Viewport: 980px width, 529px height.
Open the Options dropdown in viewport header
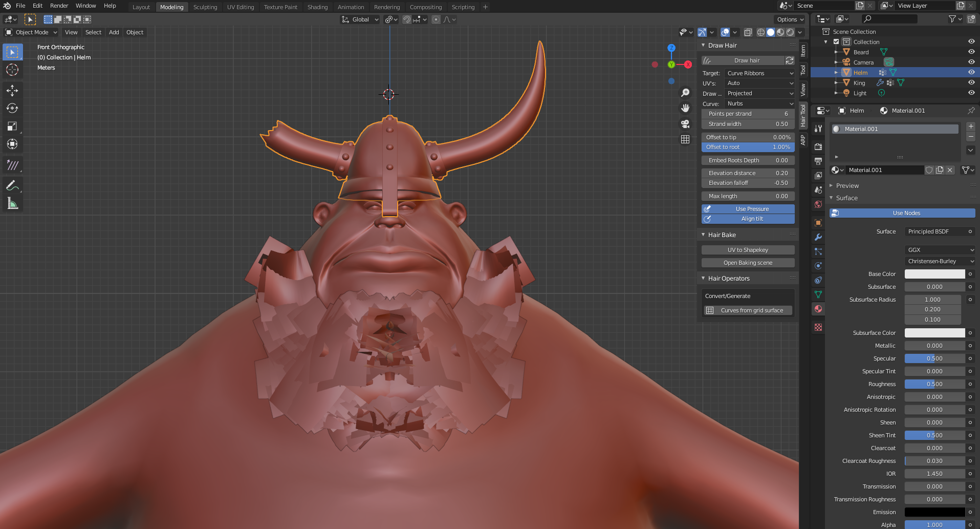[x=791, y=19]
